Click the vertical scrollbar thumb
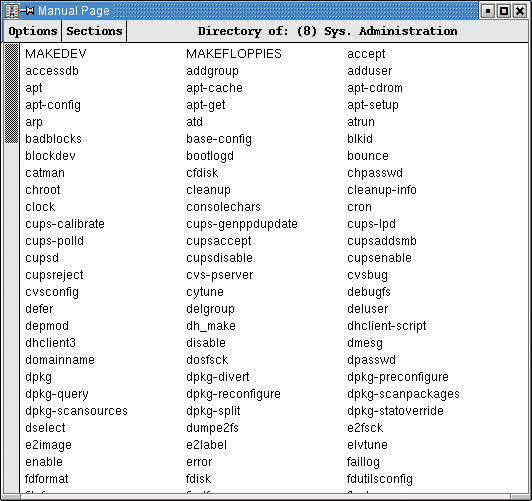The height and width of the screenshot is (501, 532). (12, 93)
